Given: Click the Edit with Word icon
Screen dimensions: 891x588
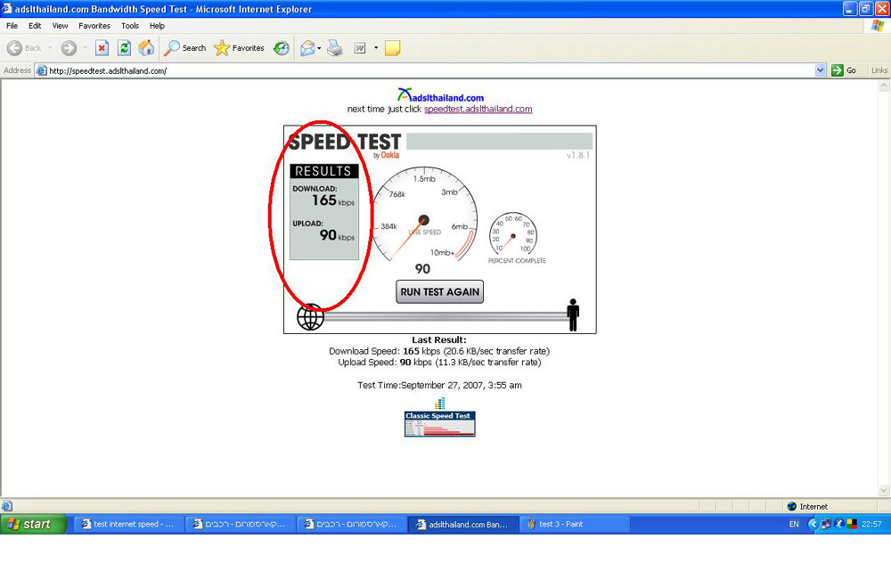Looking at the screenshot, I should click(360, 48).
